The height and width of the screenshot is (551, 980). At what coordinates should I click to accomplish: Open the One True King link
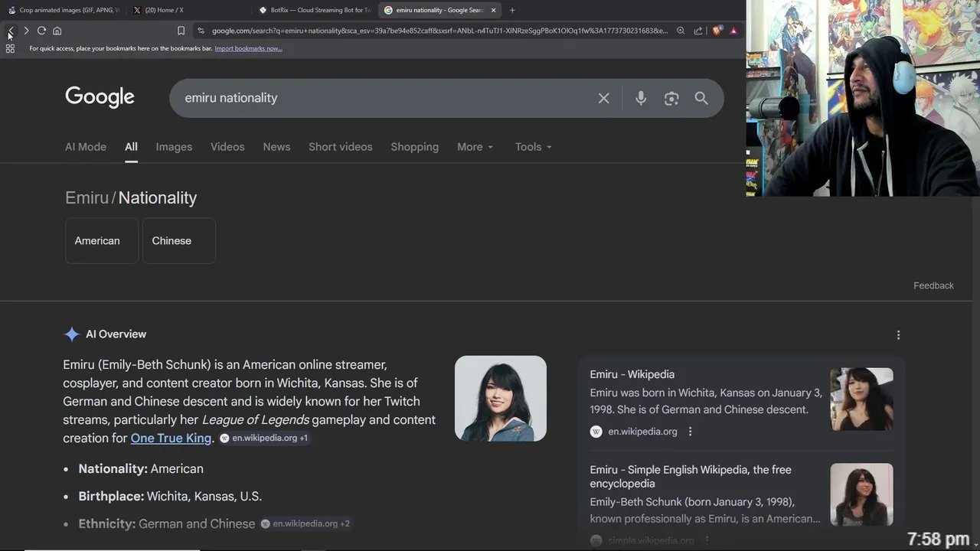[x=171, y=439]
